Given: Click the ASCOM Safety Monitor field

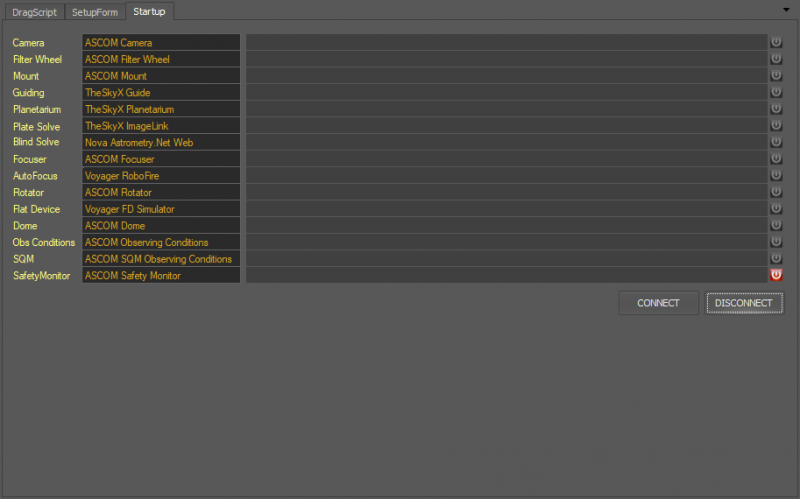Looking at the screenshot, I should click(161, 276).
